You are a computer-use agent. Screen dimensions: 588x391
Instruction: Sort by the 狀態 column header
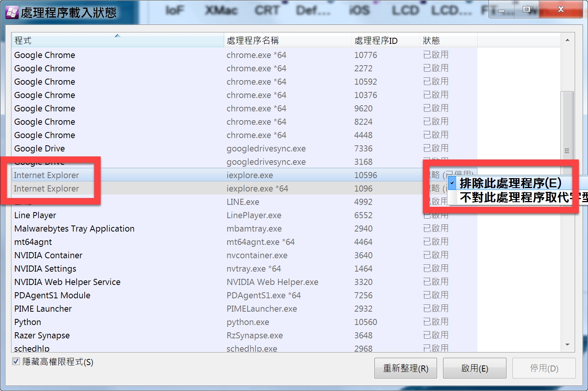point(448,40)
